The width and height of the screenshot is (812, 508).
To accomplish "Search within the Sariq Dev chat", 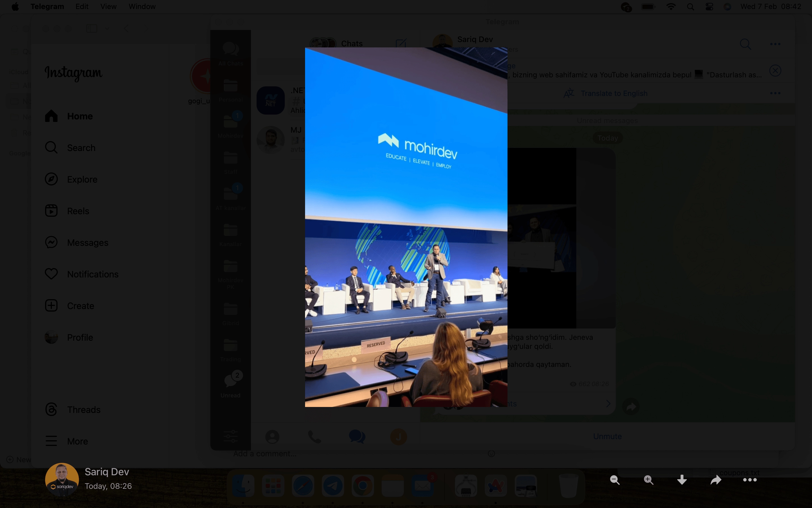I will [x=745, y=44].
